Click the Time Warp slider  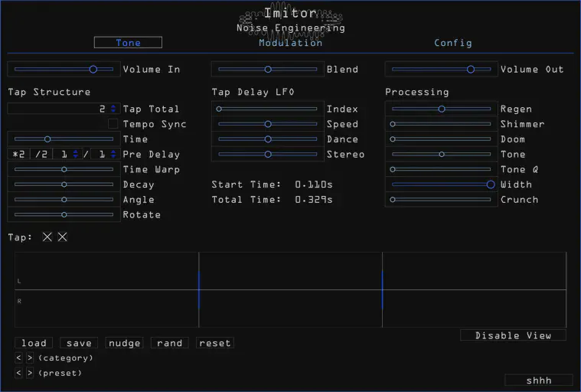click(x=64, y=169)
